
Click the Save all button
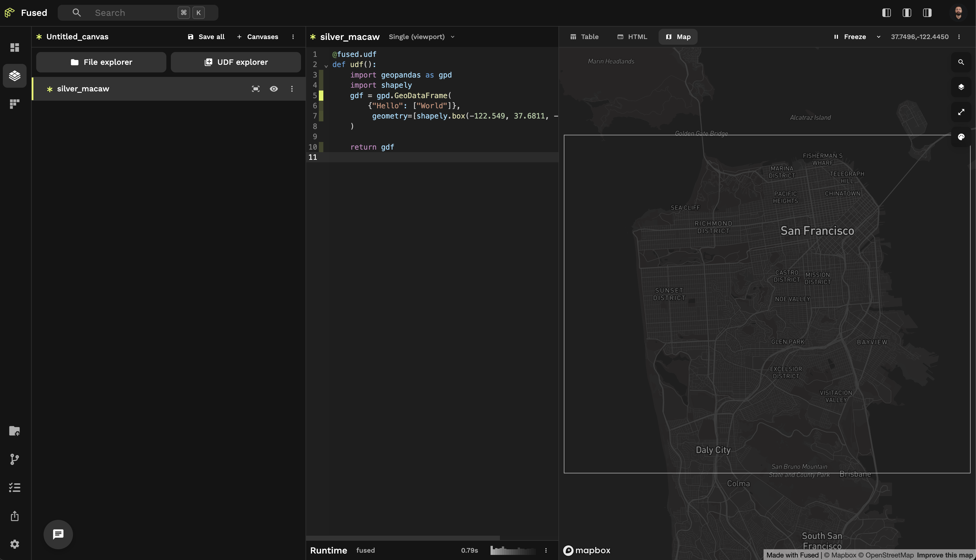point(206,37)
